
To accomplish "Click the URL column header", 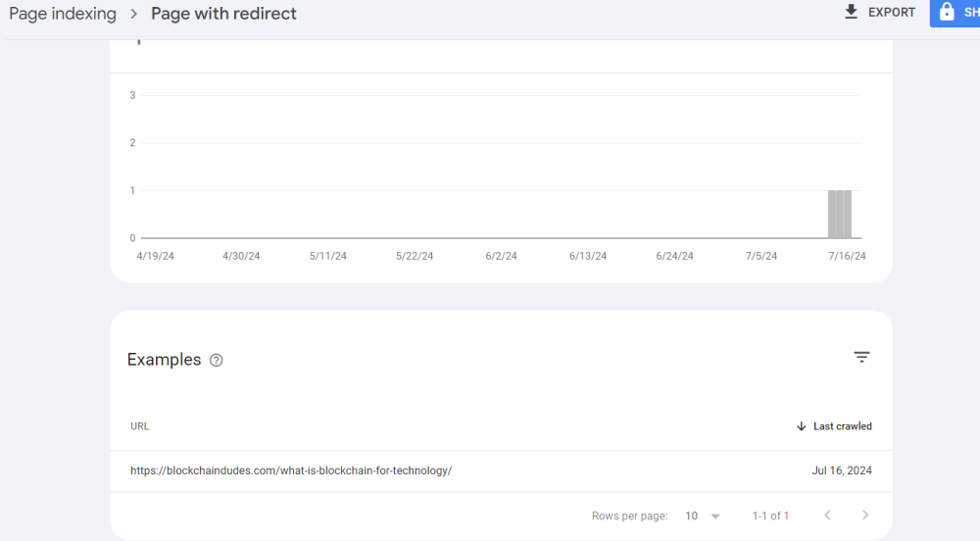I will pyautogui.click(x=140, y=426).
